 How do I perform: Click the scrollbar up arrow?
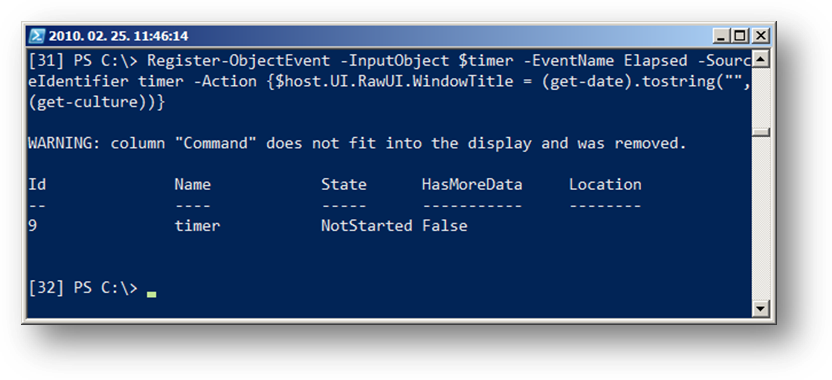tap(760, 59)
